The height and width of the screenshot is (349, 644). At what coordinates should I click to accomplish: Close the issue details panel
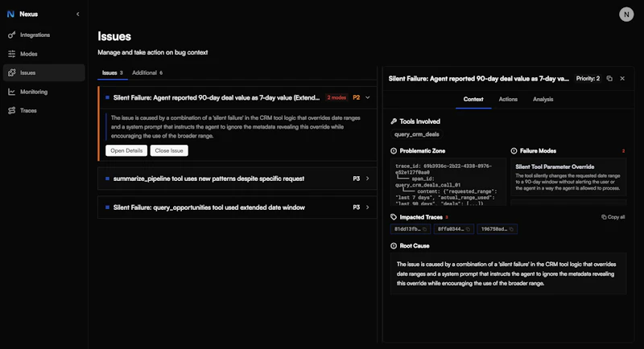(x=622, y=78)
